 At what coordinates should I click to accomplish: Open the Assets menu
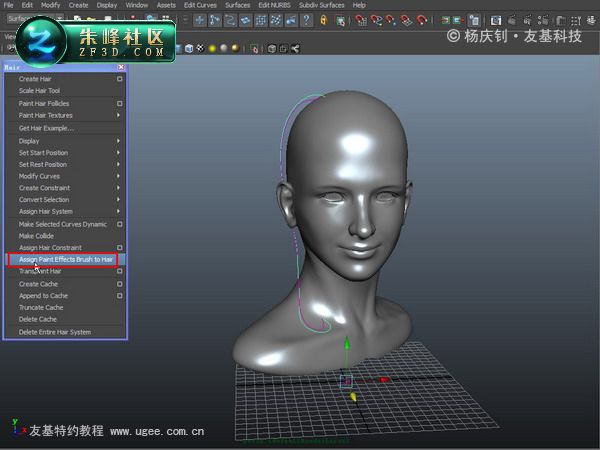tap(166, 5)
